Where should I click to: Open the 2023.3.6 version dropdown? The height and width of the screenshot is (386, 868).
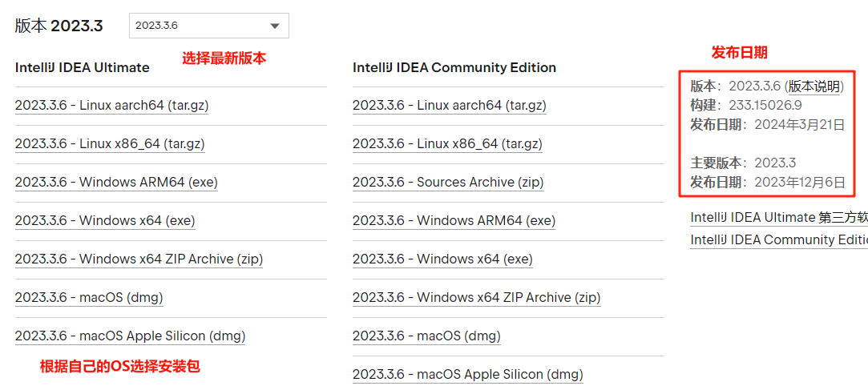pyautogui.click(x=208, y=26)
